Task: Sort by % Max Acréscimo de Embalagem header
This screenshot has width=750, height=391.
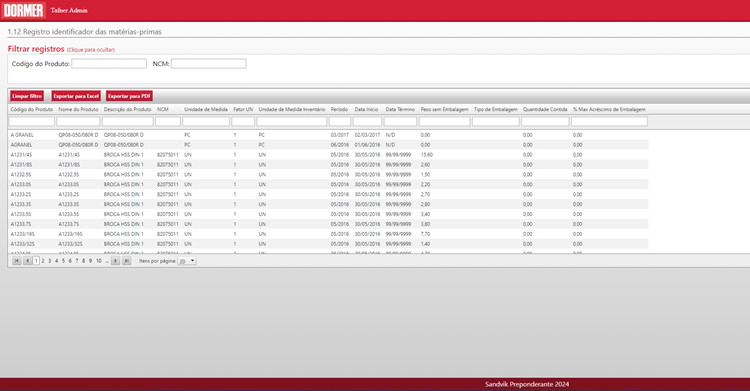Action: (x=609, y=110)
